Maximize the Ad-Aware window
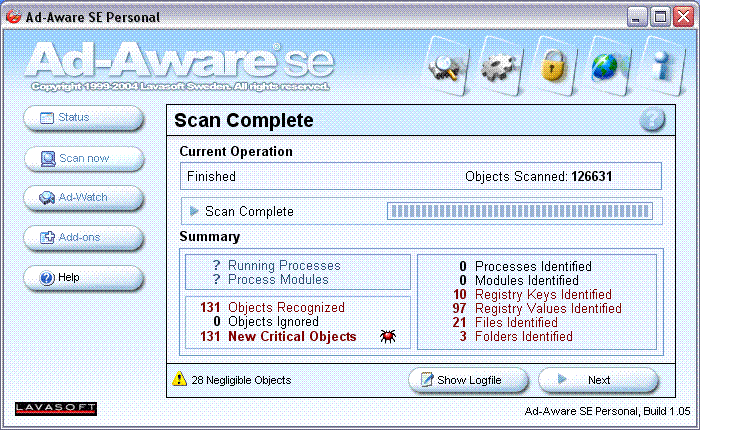The height and width of the screenshot is (430, 737). (x=660, y=17)
